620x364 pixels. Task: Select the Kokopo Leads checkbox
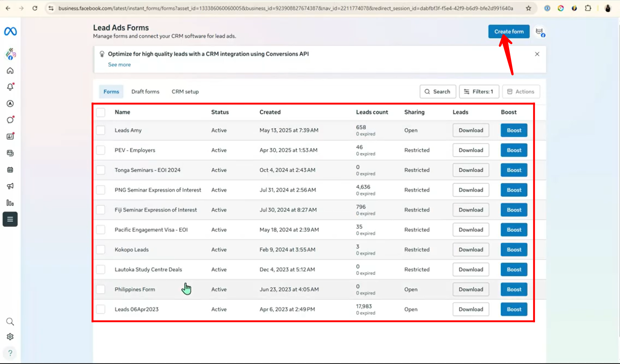(x=101, y=249)
